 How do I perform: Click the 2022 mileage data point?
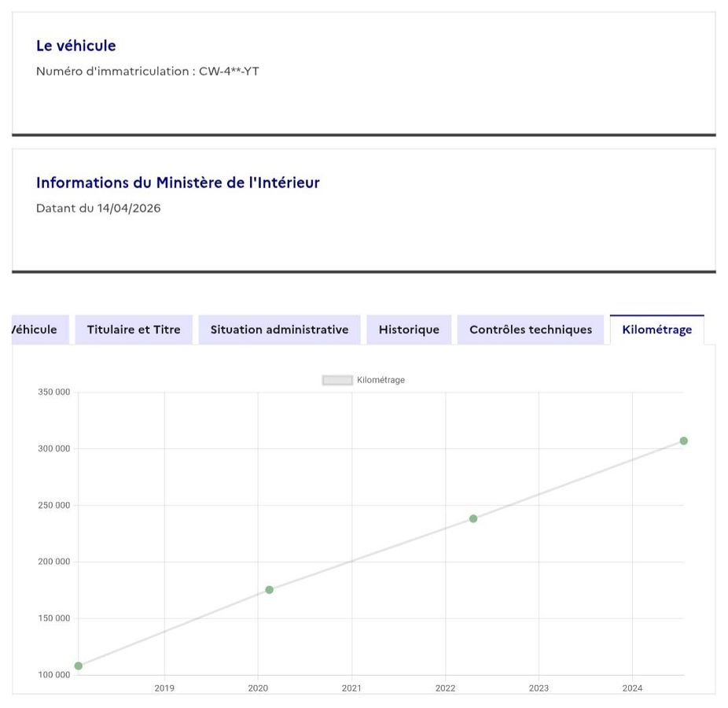click(473, 518)
